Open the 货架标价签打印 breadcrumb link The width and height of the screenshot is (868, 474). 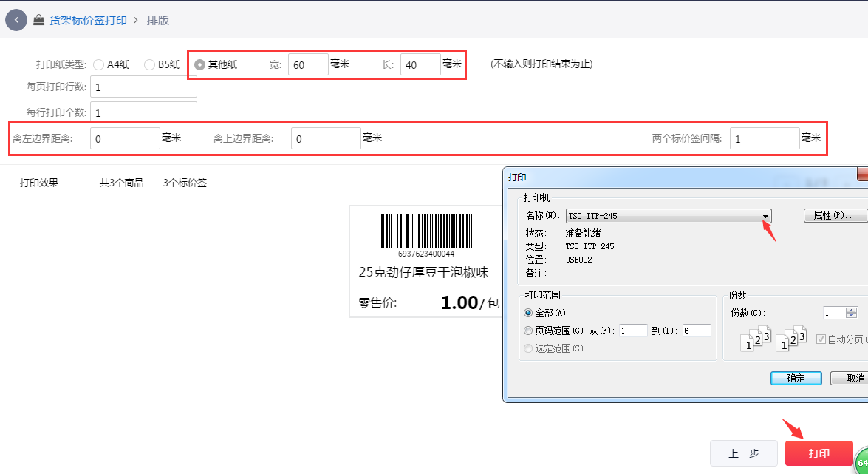[x=88, y=20]
